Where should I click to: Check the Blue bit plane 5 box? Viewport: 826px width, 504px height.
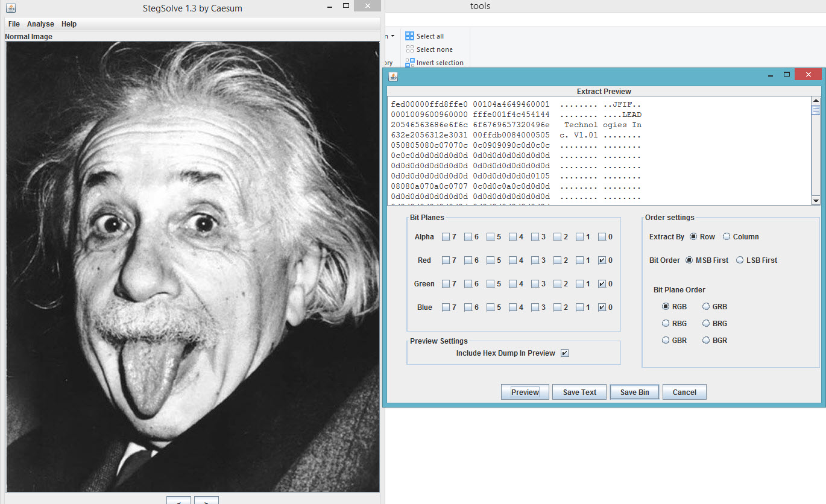click(x=490, y=307)
